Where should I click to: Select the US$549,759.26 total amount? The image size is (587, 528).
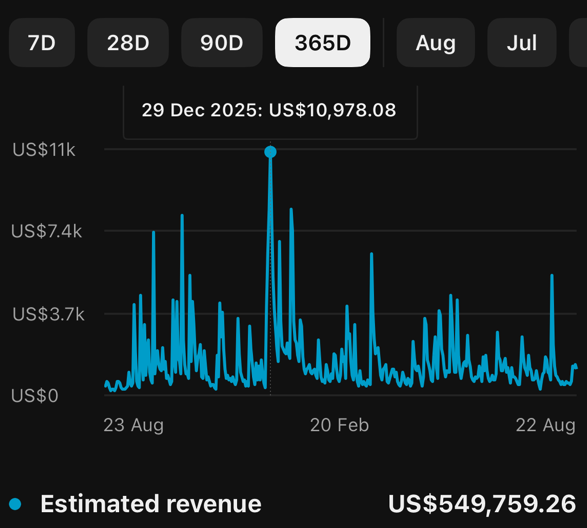(x=482, y=504)
